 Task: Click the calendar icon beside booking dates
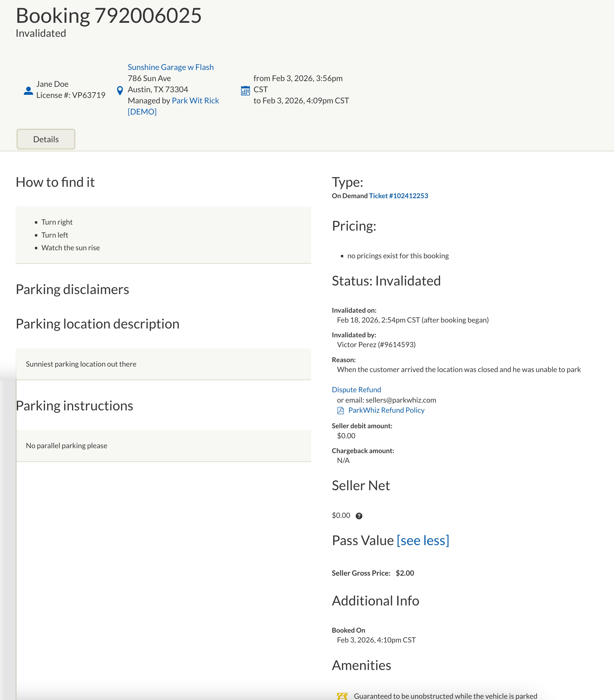click(245, 91)
